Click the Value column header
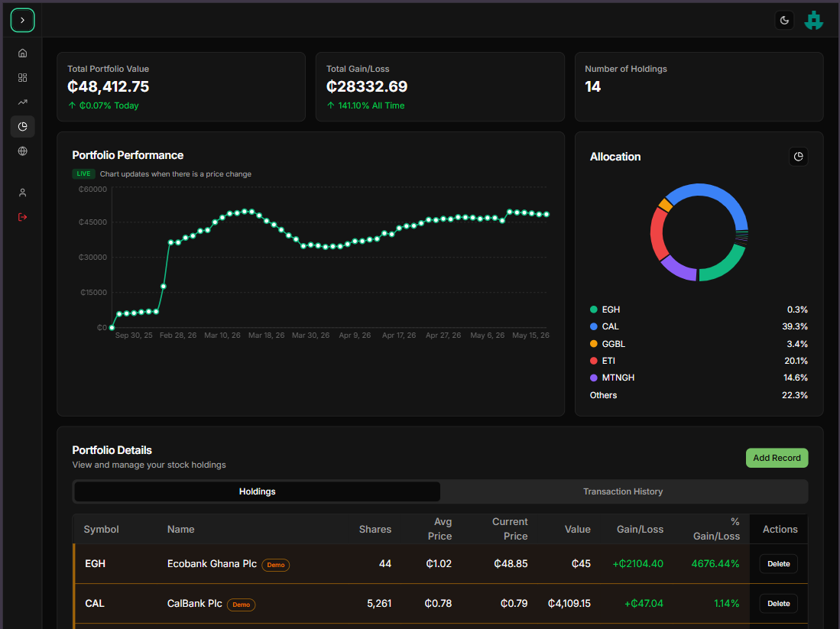 (578, 530)
